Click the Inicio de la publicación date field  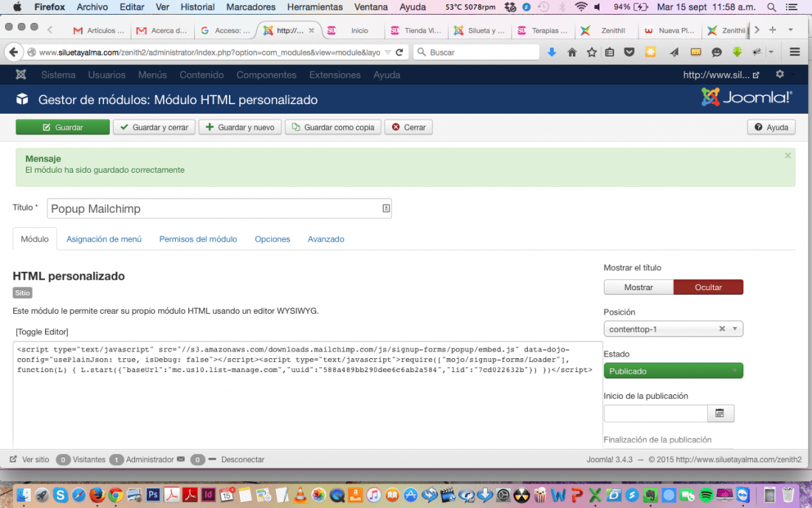tap(656, 413)
